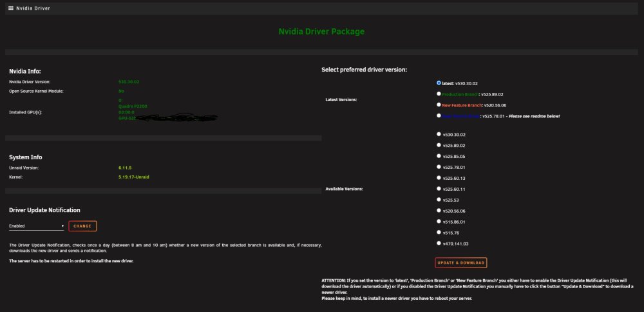Click the CHANGE button

(82, 226)
